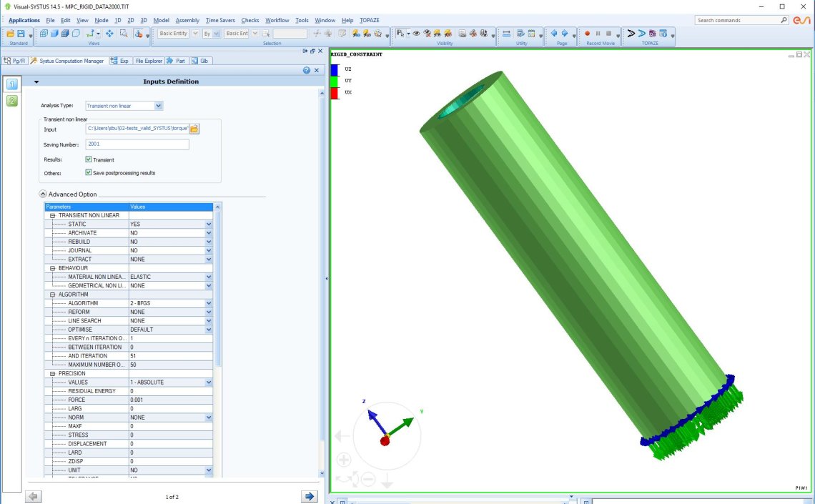The height and width of the screenshot is (504, 815).
Task: Activate the zoom window magnifier icon
Action: (124, 34)
